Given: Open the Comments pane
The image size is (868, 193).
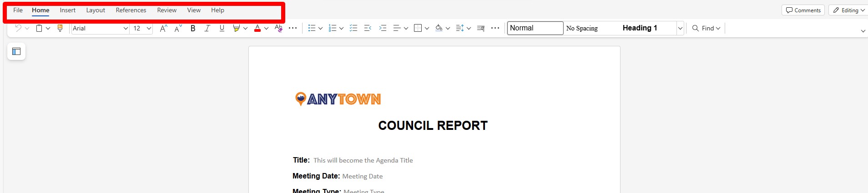Looking at the screenshot, I should tap(803, 10).
